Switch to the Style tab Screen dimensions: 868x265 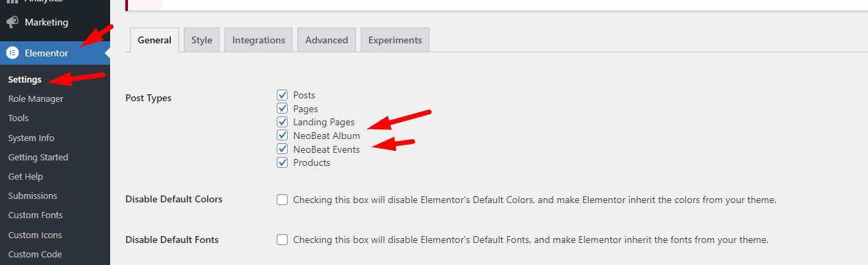pyautogui.click(x=202, y=40)
